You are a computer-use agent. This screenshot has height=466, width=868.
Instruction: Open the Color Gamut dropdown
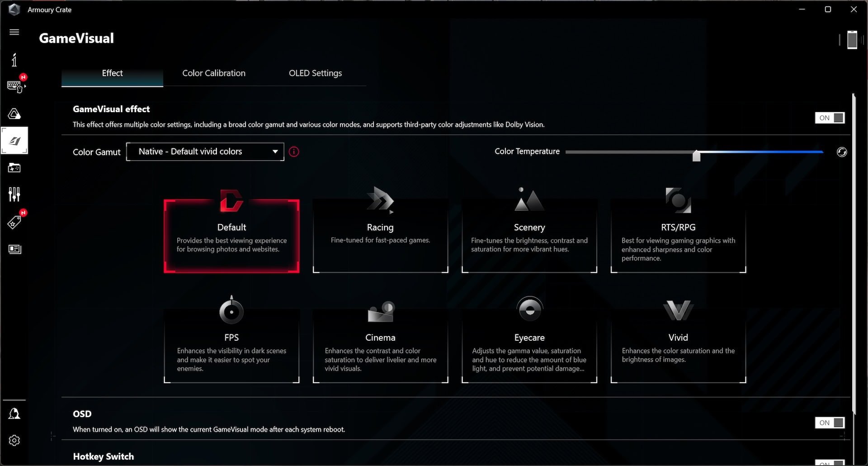tap(205, 152)
